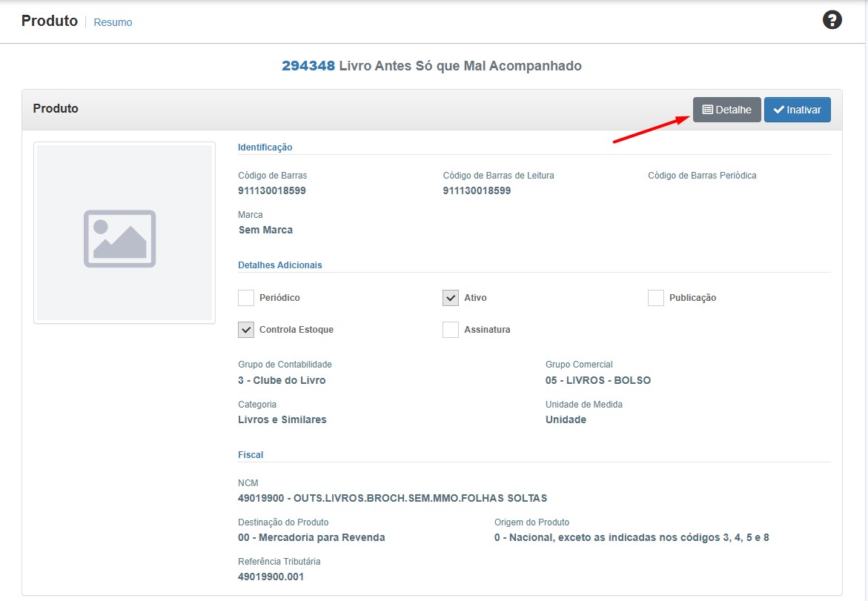Click the 05 - LIVROS - BOLSO value
The width and height of the screenshot is (868, 601).
pos(597,380)
